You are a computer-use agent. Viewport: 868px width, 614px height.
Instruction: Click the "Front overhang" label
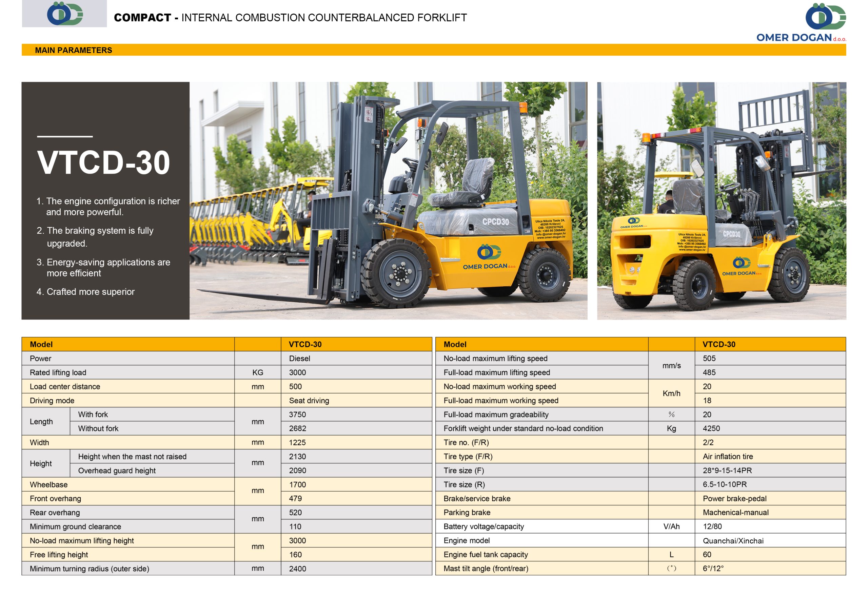coord(56,498)
